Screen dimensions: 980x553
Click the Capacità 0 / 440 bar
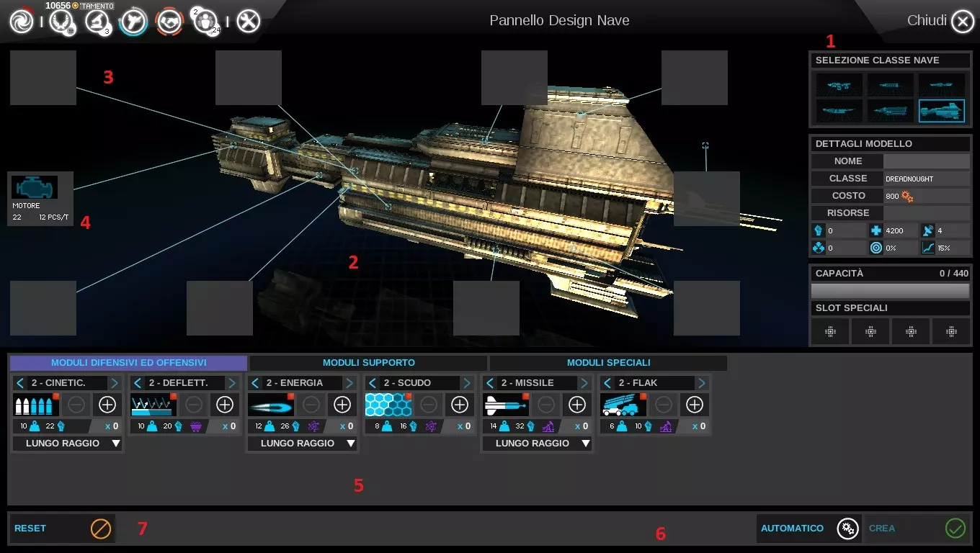890,291
